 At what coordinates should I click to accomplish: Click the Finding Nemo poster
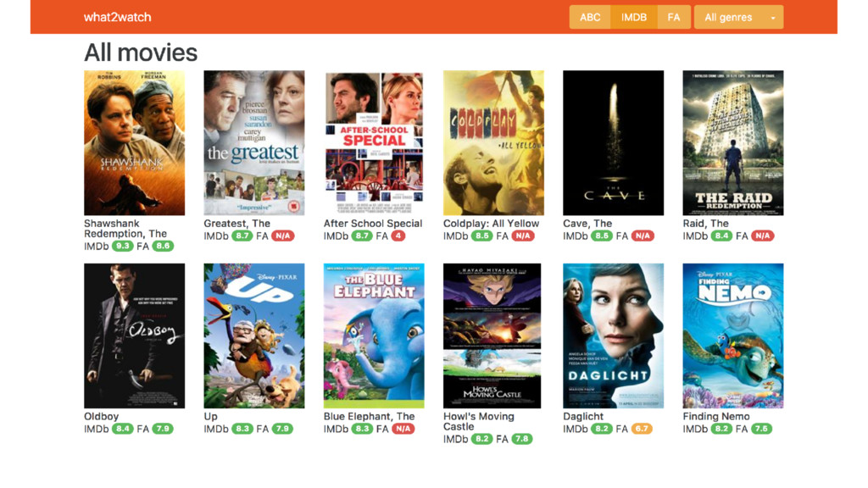[733, 335]
